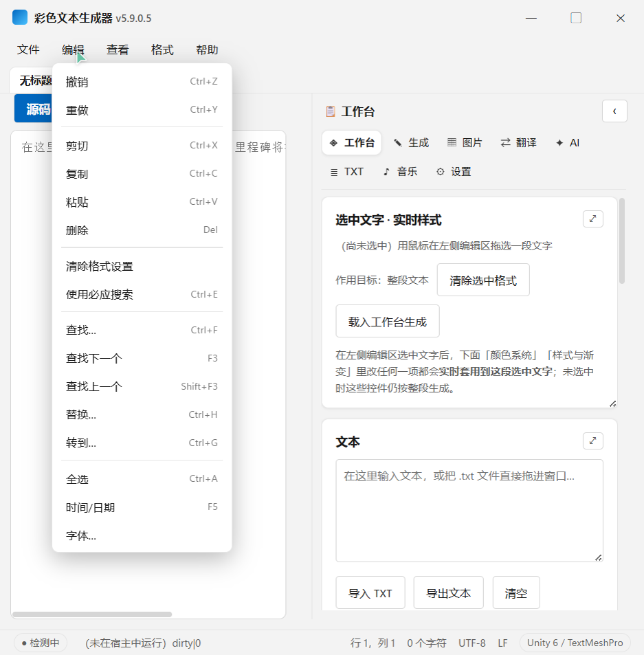Select 删除 menu entry

(x=142, y=230)
